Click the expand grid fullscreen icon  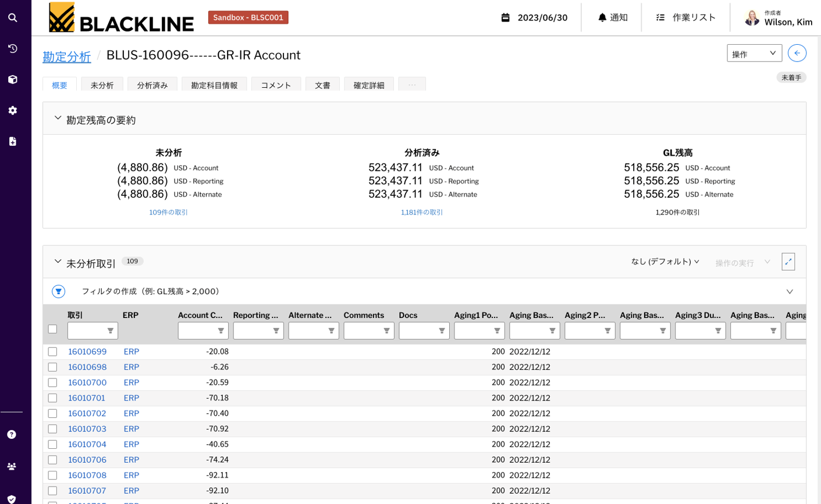(x=788, y=262)
